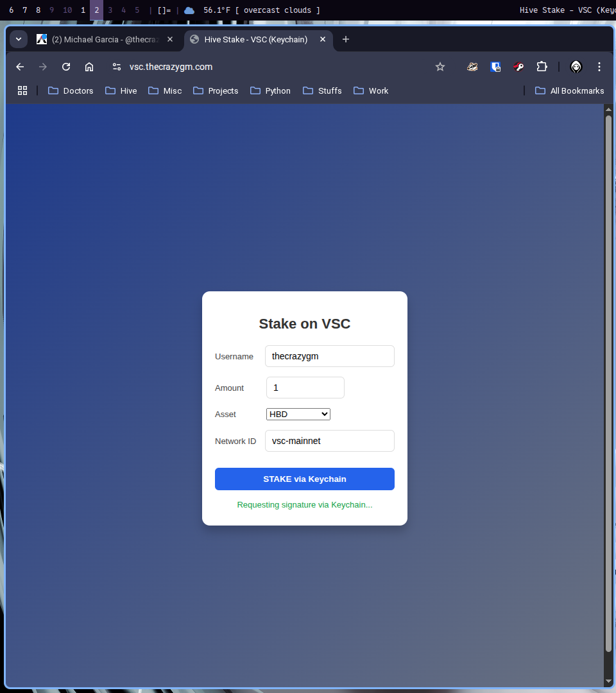This screenshot has width=616, height=693.
Task: Click the scrollbar down arrow
Action: (x=608, y=681)
